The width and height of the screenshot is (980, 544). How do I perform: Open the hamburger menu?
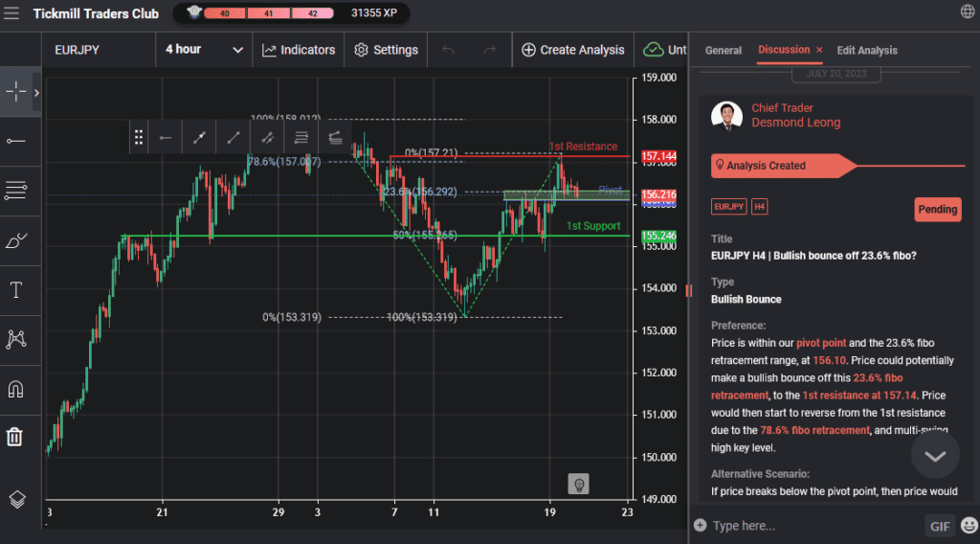[11, 13]
